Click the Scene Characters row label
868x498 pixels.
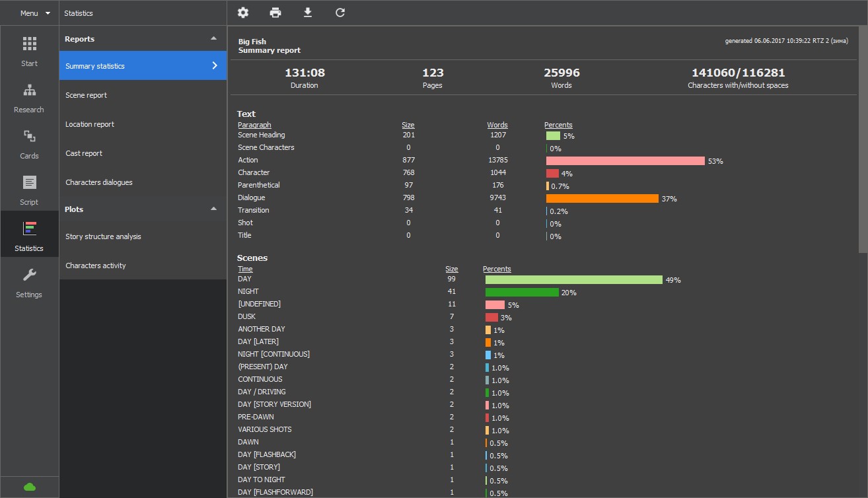[x=266, y=147]
